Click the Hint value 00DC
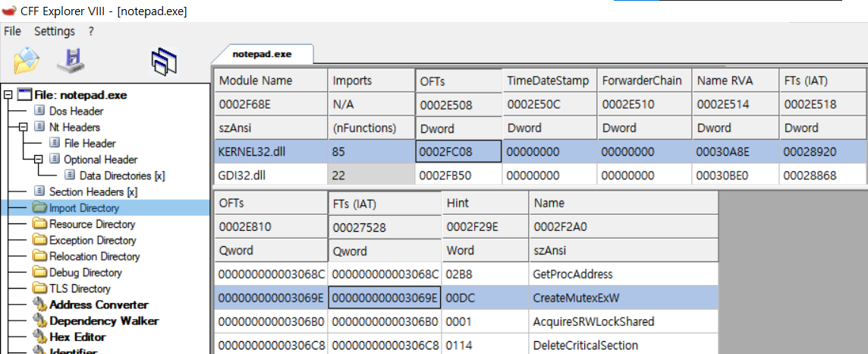 point(485,298)
